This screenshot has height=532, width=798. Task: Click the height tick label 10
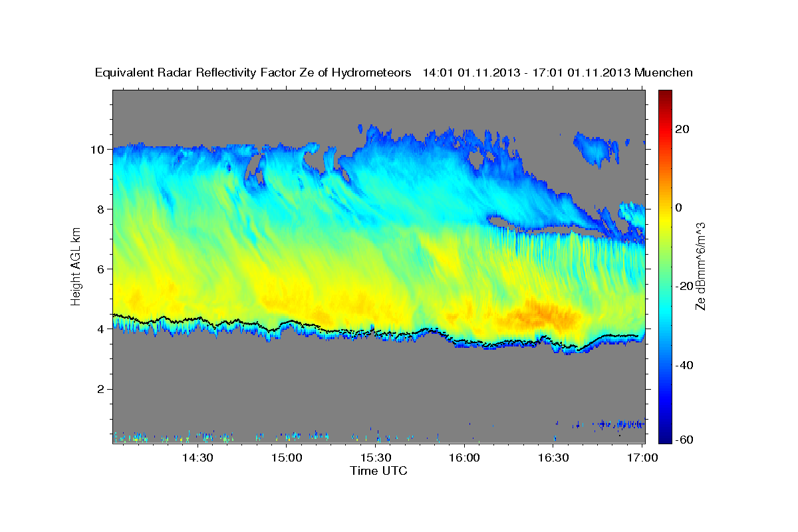tap(98, 150)
